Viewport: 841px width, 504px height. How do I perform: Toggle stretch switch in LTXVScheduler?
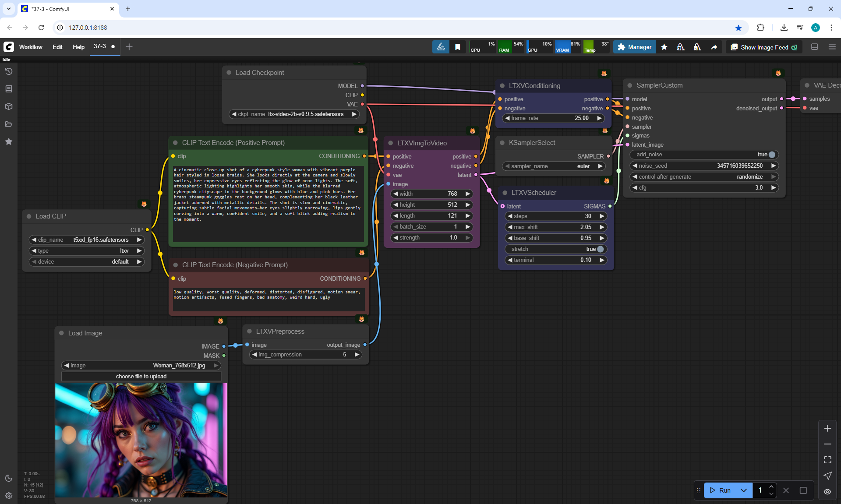pyautogui.click(x=600, y=249)
